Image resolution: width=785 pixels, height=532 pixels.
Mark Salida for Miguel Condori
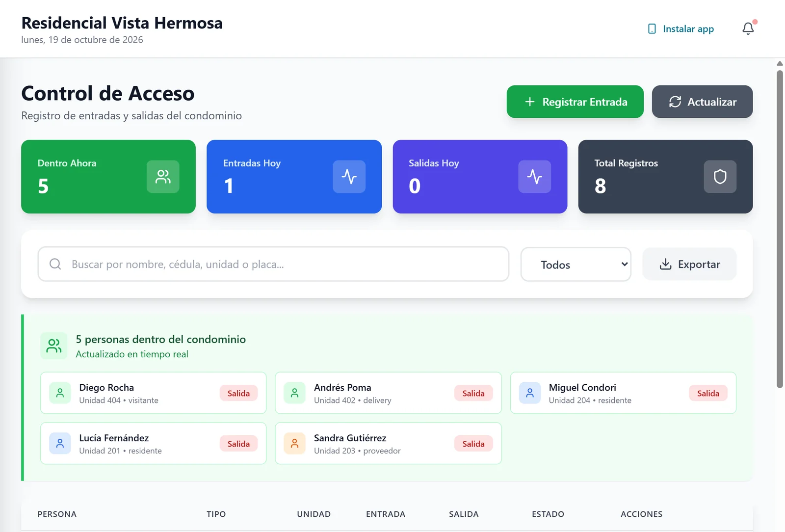click(x=708, y=393)
